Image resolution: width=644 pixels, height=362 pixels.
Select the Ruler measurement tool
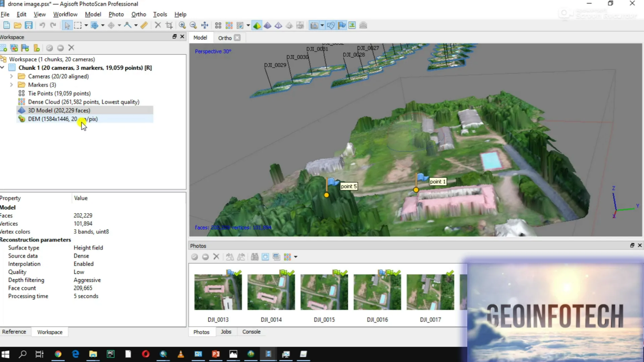pos(144,25)
